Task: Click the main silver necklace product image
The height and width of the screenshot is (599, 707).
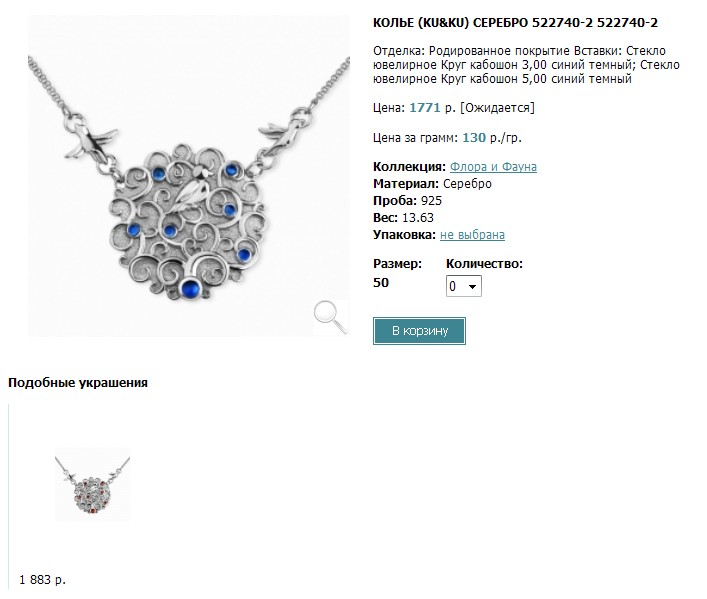Action: click(x=188, y=176)
